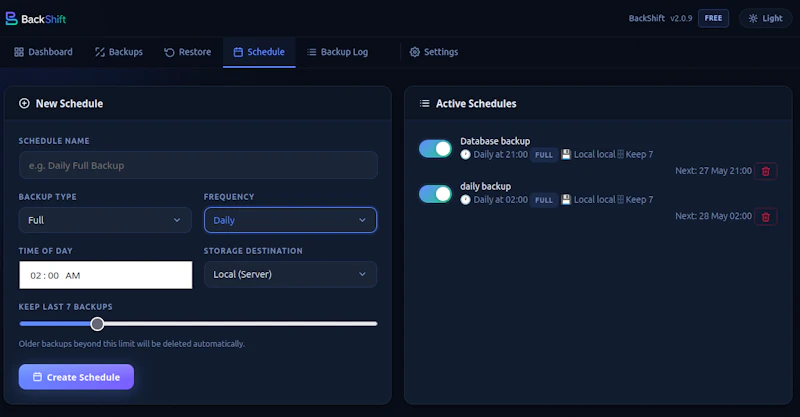Image resolution: width=800 pixels, height=417 pixels.
Task: Click 'Daily at 02:00' text
Action: coord(501,200)
